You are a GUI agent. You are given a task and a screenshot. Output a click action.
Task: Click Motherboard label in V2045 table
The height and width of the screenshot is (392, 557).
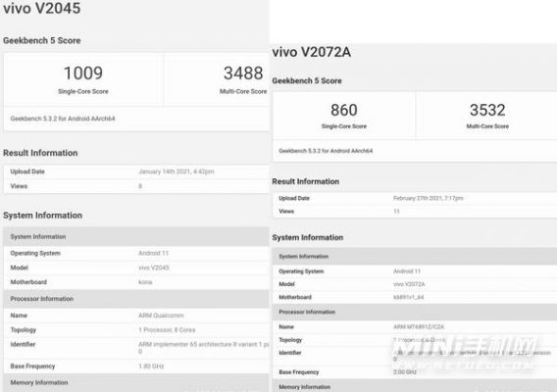click(28, 282)
